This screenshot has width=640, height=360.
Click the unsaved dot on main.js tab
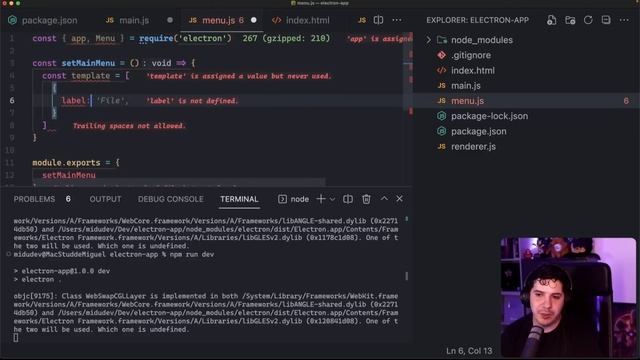point(170,20)
